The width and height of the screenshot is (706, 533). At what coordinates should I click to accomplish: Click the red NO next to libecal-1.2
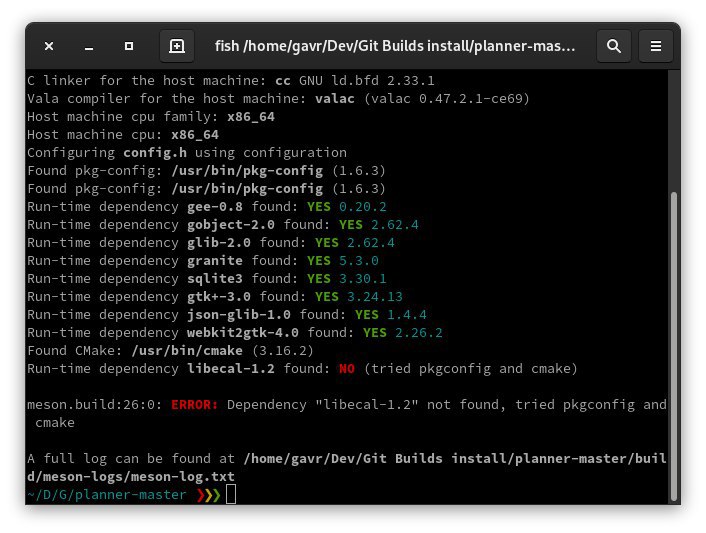(x=347, y=369)
